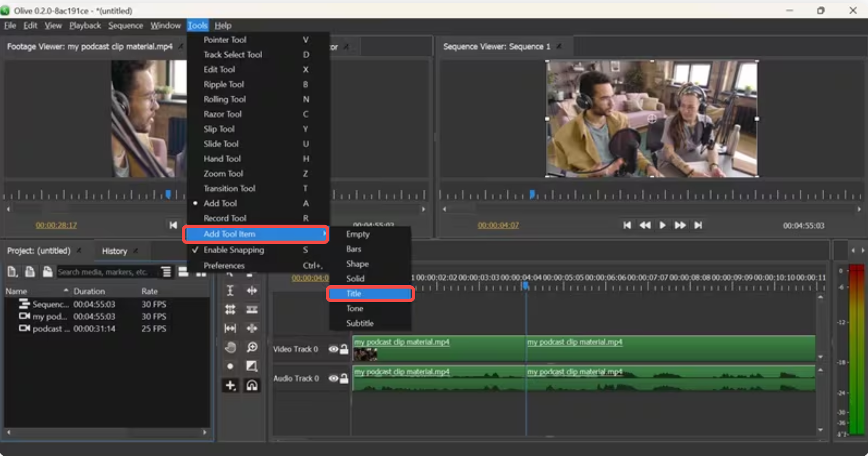Click the headphone audio monitoring icon

click(252, 386)
